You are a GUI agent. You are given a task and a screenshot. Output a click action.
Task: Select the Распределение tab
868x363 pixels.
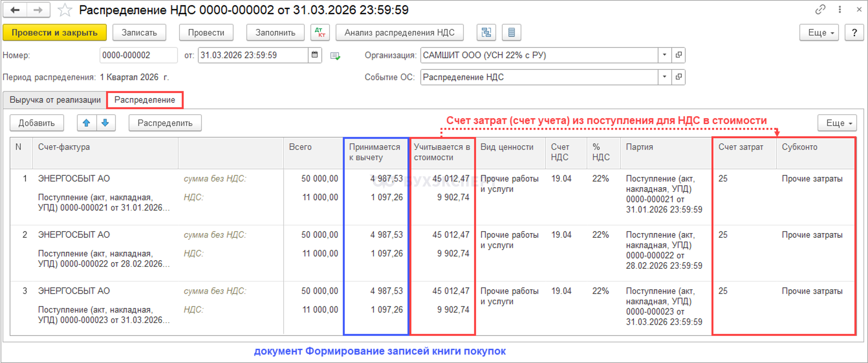pos(145,100)
